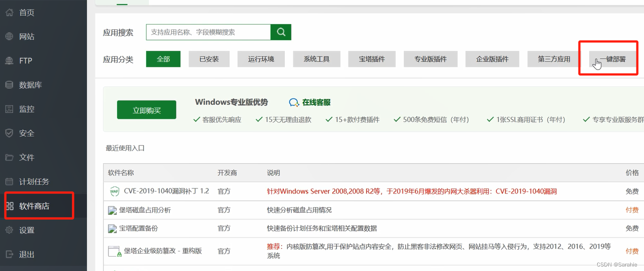Select the 宝塔插件 category
Viewport: 644px width, 271px height.
[372, 59]
